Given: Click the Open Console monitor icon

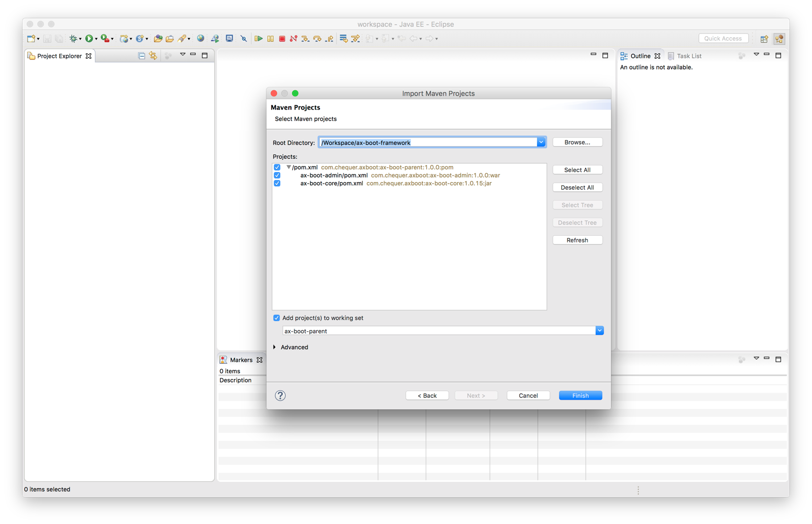Looking at the screenshot, I should tap(229, 39).
